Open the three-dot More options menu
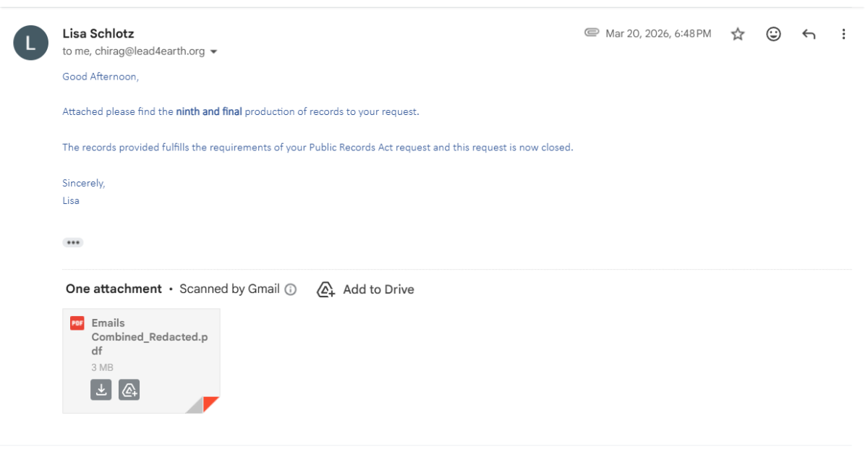The width and height of the screenshot is (868, 457). (843, 34)
